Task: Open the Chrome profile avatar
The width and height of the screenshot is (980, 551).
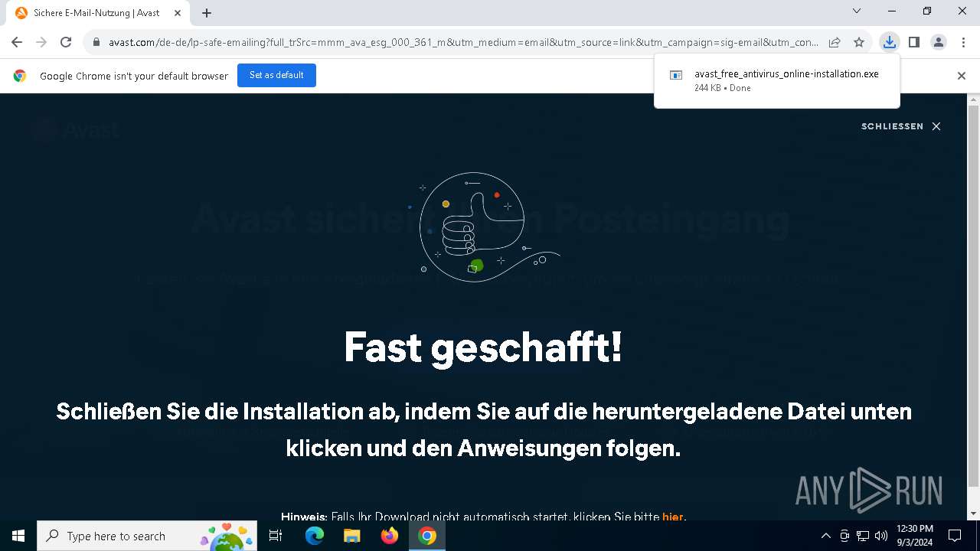Action: pos(939,43)
